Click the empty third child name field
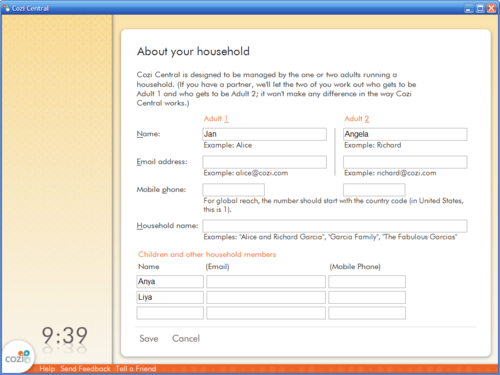This screenshot has width=500, height=375. click(x=170, y=313)
